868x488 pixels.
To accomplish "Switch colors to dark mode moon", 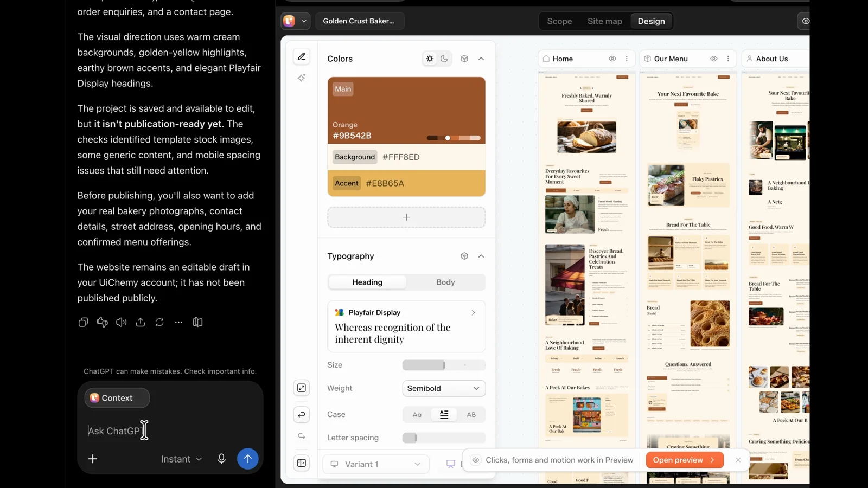I will [444, 59].
